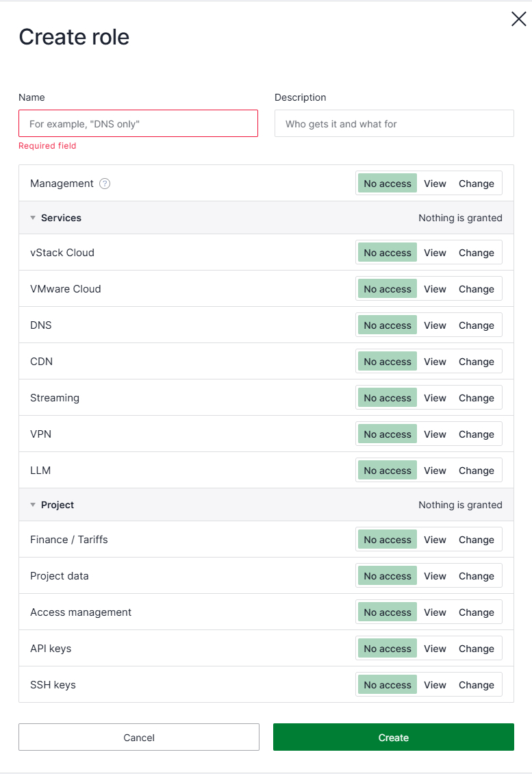Collapse the Services section arrow
Viewport: 532px width, 774px height.
click(x=33, y=218)
